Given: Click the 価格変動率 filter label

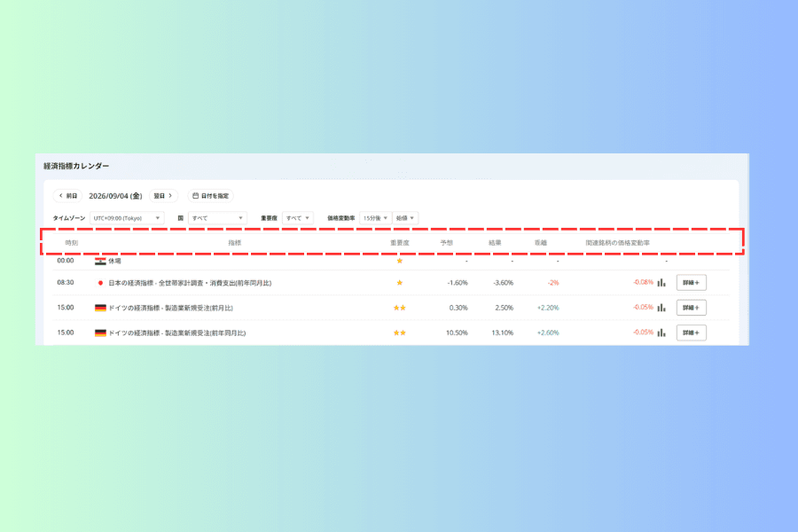Looking at the screenshot, I should point(341,218).
